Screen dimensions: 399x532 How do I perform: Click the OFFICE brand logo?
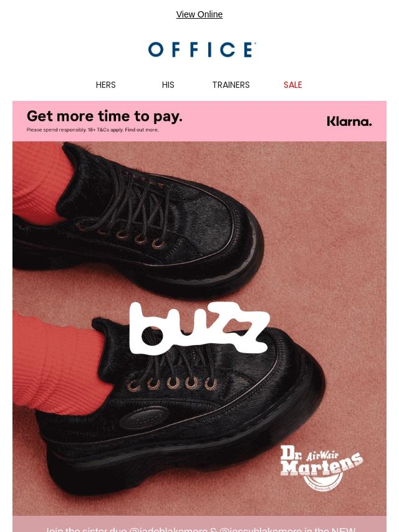point(202,50)
